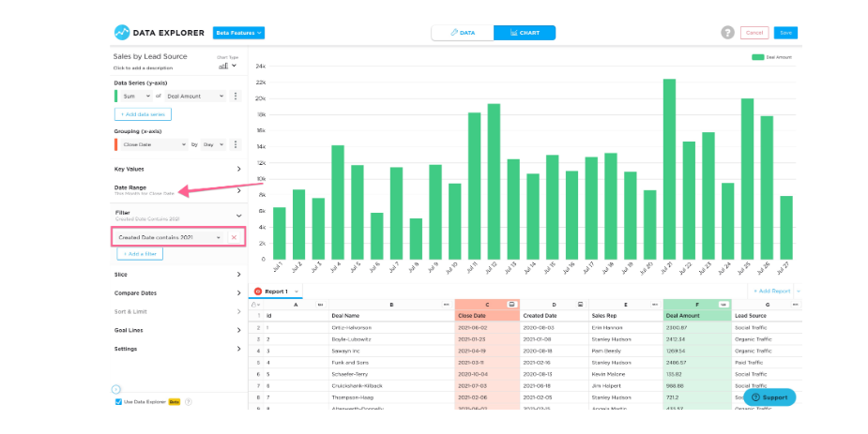Open the Report 1 tab dropdown arrow
Image resolution: width=868 pixels, height=434 pixels.
click(x=297, y=292)
